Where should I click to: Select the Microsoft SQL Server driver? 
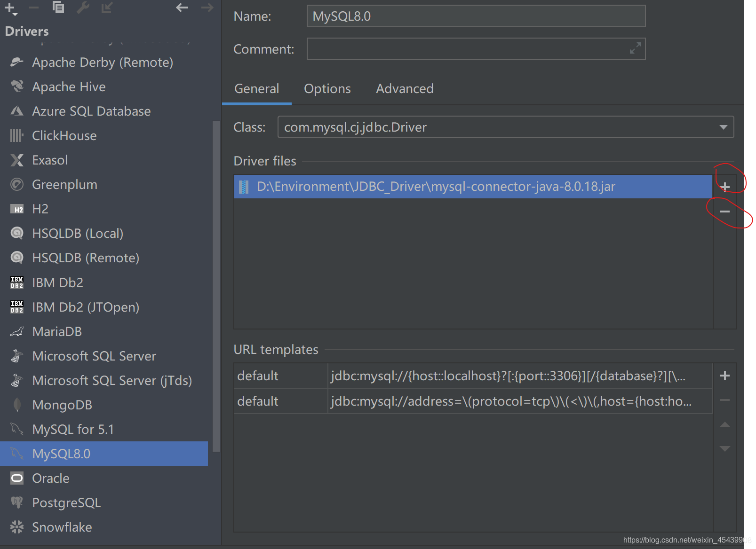click(104, 356)
